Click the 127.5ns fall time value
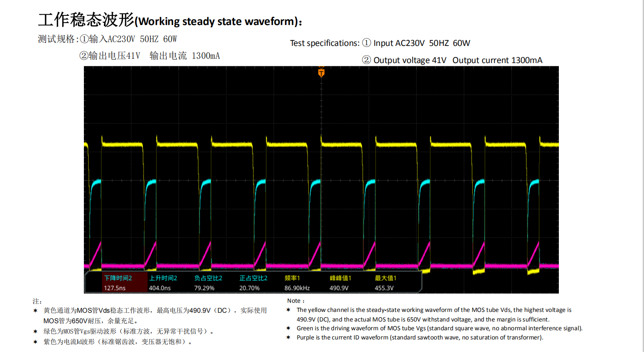The height and width of the screenshot is (352, 644). [x=115, y=288]
